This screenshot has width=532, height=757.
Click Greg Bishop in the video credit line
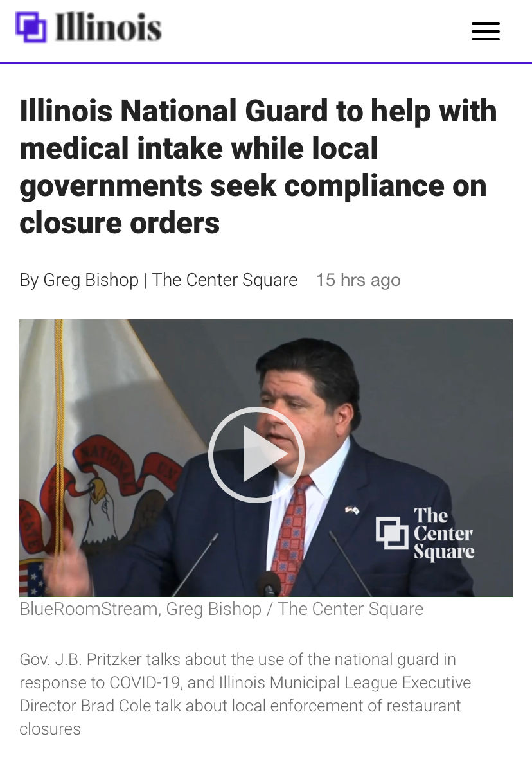click(x=213, y=609)
